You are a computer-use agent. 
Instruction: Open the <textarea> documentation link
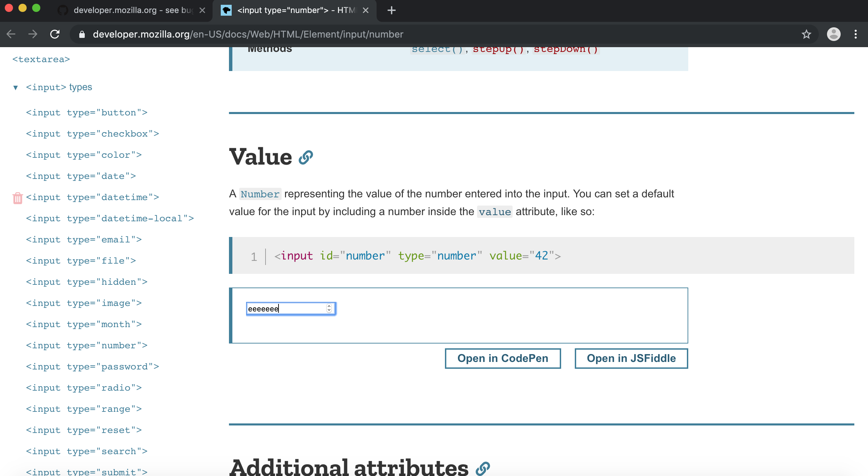(x=41, y=59)
